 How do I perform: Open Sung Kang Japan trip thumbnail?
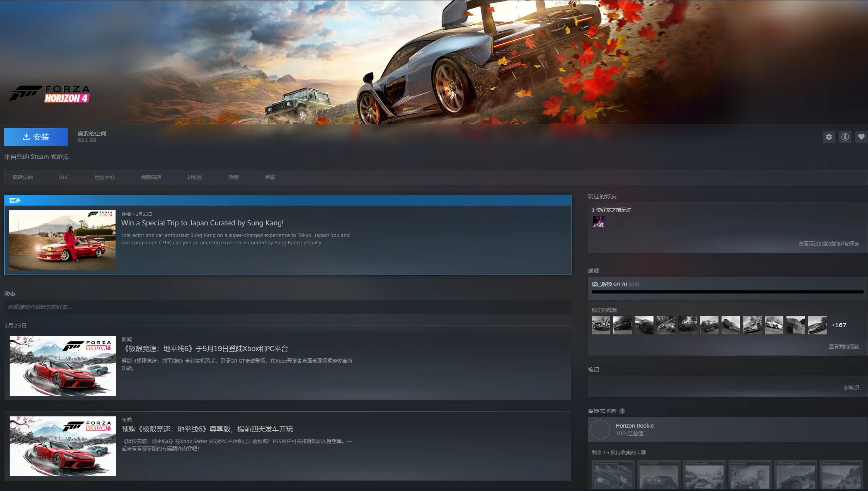coord(62,240)
